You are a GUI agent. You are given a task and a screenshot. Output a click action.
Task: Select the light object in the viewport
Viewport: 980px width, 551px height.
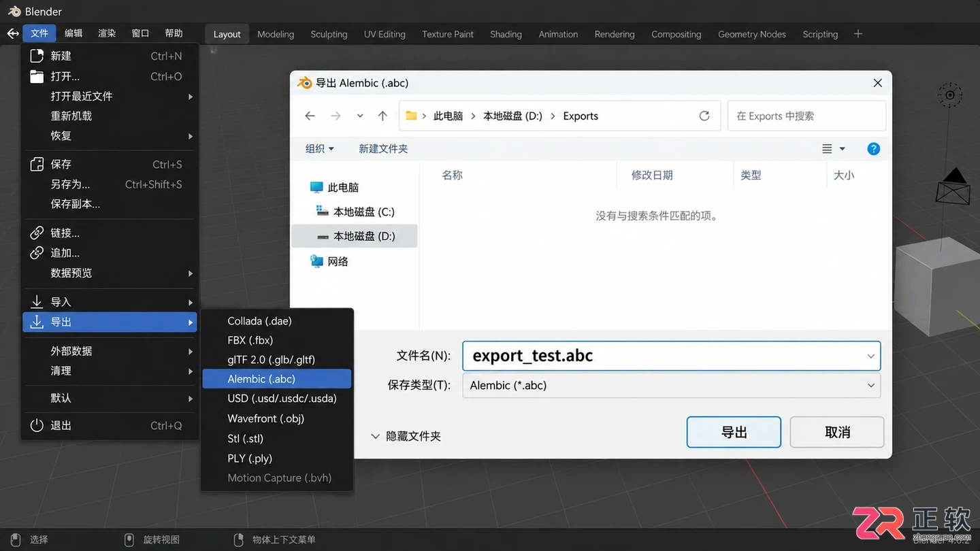[950, 95]
